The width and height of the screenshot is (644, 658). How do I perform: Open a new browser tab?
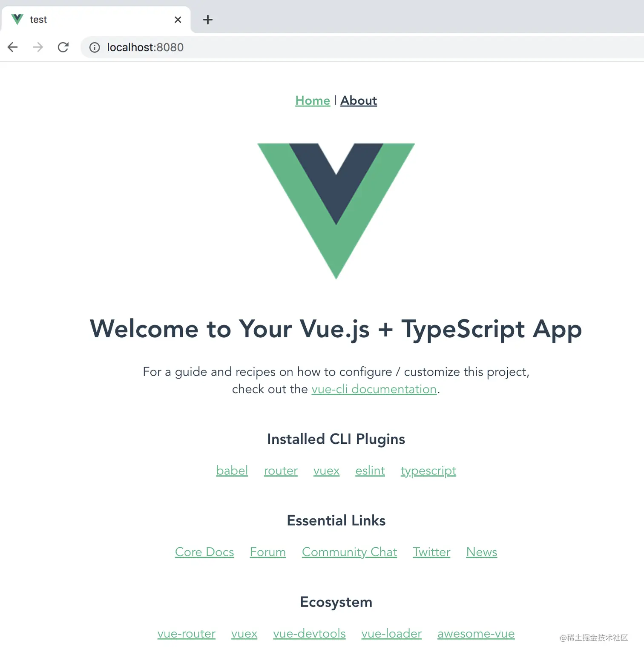(x=207, y=20)
